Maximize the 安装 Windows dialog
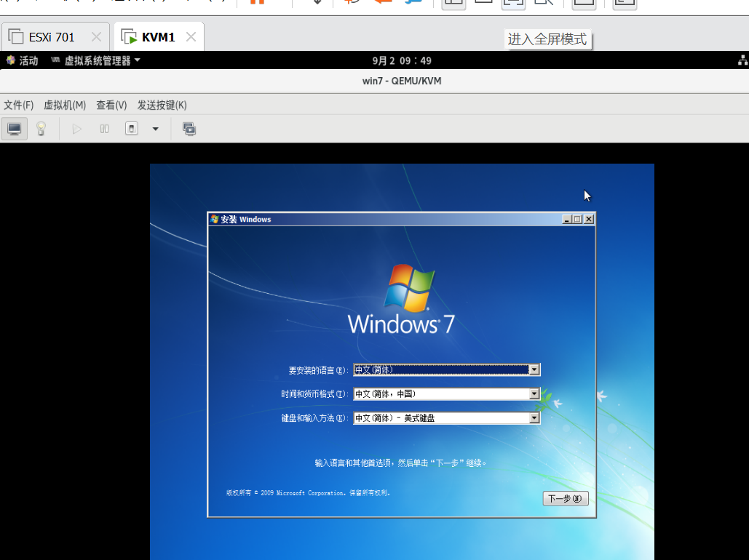The height and width of the screenshot is (560, 749). 577,219
